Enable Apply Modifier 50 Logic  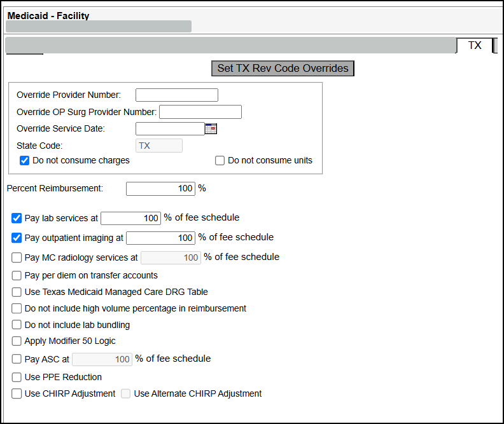coord(17,341)
